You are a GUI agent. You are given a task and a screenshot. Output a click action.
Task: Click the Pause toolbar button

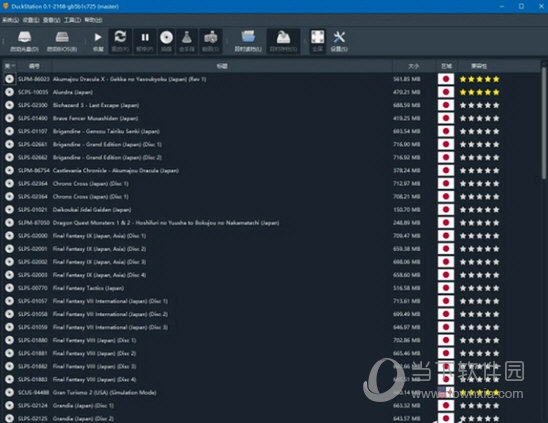145,41
